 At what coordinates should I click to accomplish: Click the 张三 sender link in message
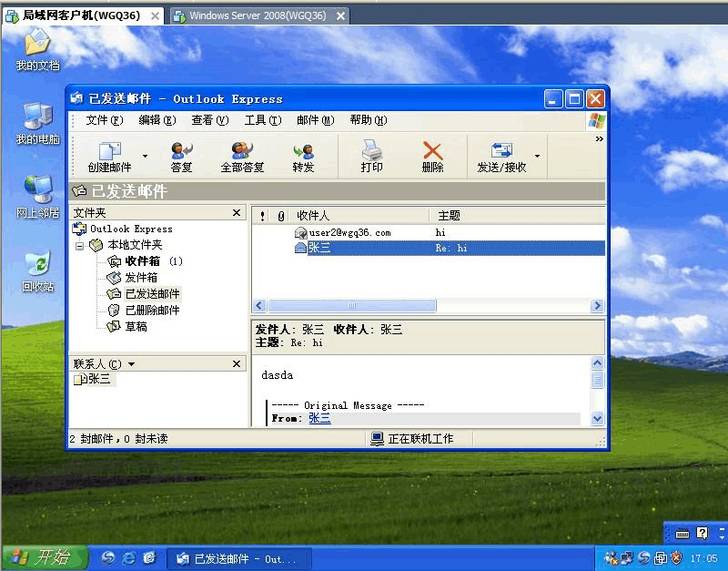coord(319,419)
